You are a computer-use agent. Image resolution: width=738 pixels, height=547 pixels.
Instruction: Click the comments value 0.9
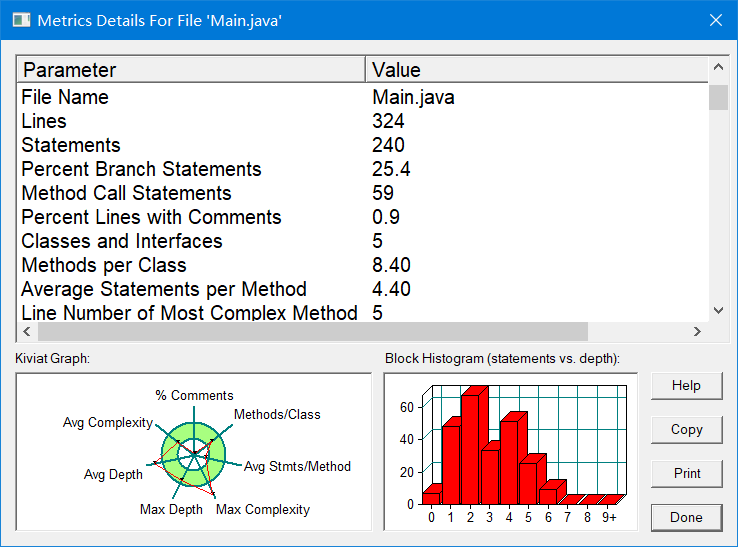click(x=386, y=217)
